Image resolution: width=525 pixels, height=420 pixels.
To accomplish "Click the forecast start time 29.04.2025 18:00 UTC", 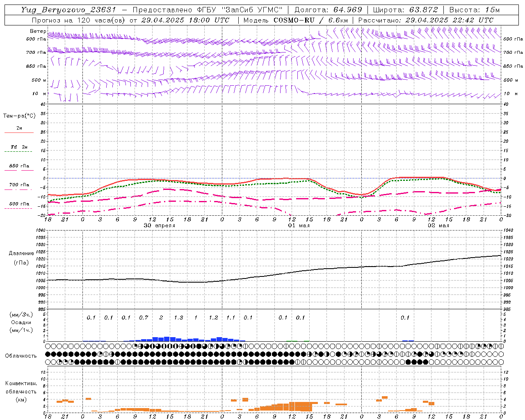I will tap(185, 20).
